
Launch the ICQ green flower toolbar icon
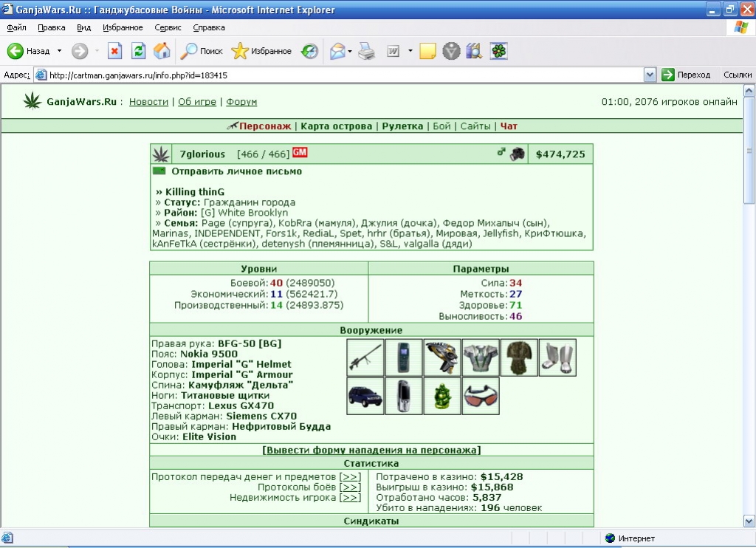499,51
